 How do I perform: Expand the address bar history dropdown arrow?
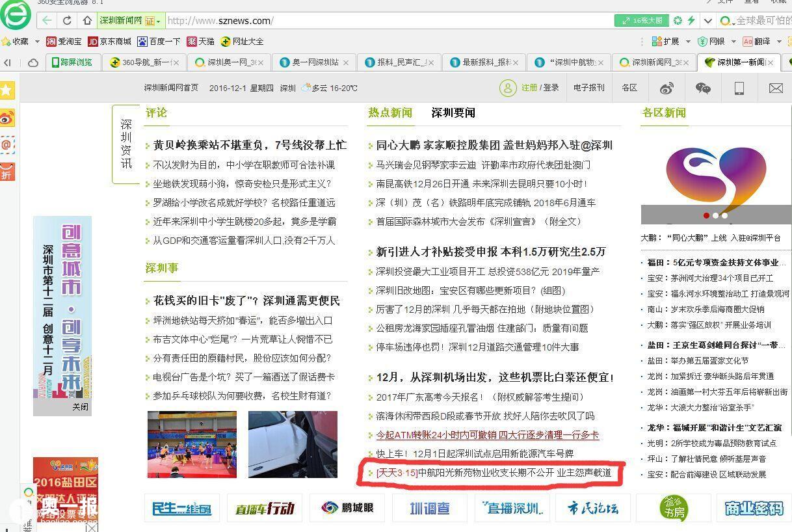[708, 21]
